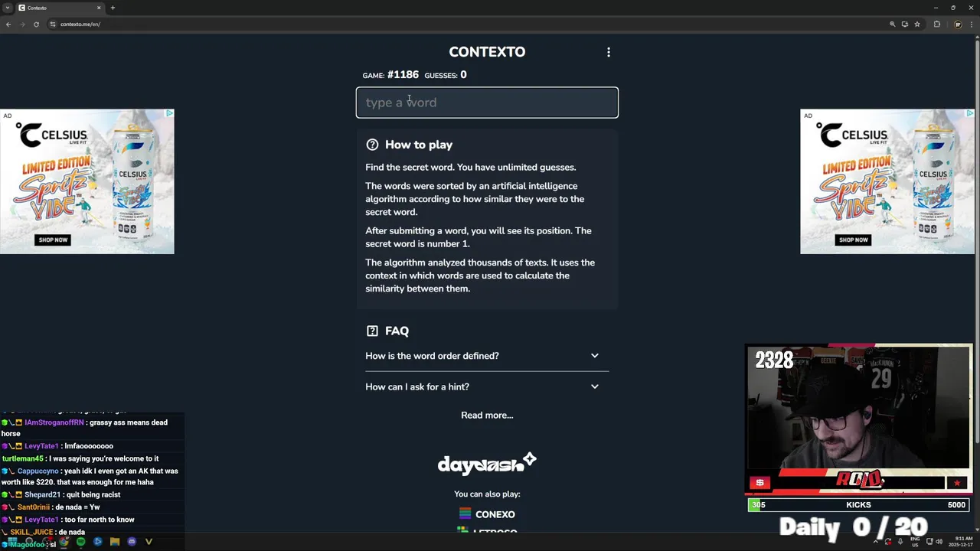Open the Contexto three-dot options menu

[609, 52]
